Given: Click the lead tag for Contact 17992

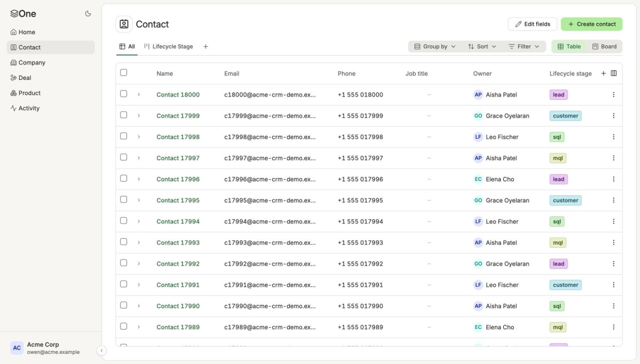Looking at the screenshot, I should tap(558, 264).
